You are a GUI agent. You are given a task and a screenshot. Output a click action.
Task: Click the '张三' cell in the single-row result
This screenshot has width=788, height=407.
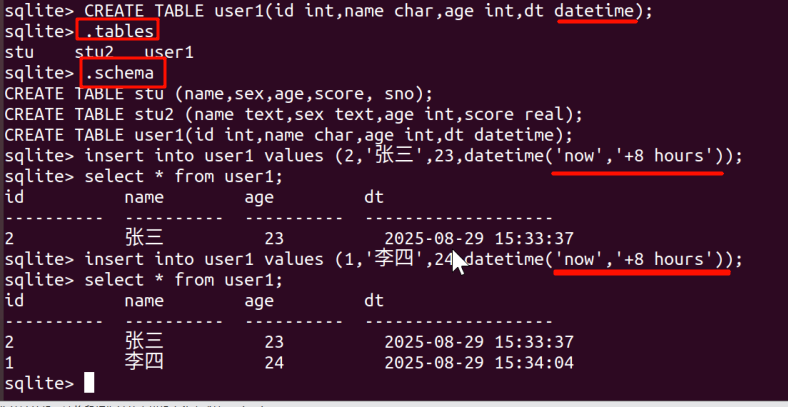click(x=144, y=238)
